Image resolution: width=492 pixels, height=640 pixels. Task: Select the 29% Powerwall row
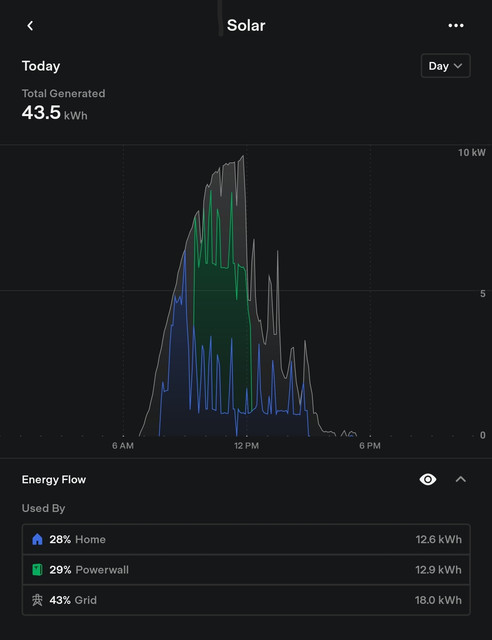click(246, 569)
